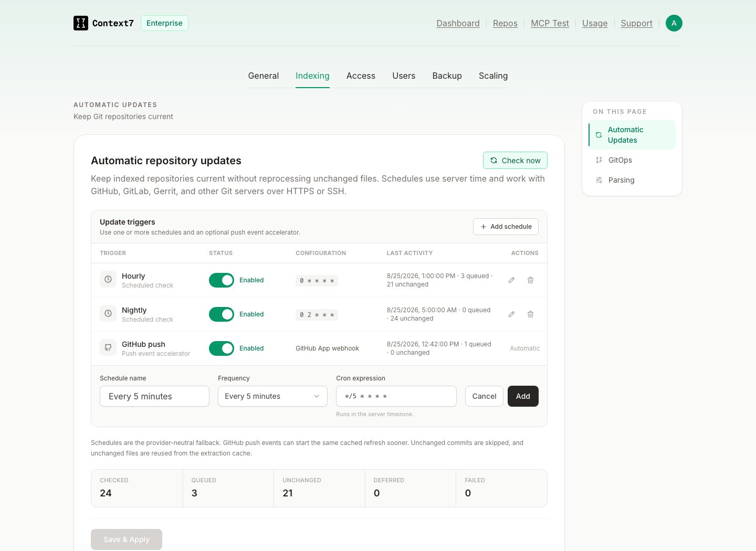This screenshot has width=756, height=551.
Task: Click the clock icon for Hourly trigger
Action: click(x=108, y=279)
